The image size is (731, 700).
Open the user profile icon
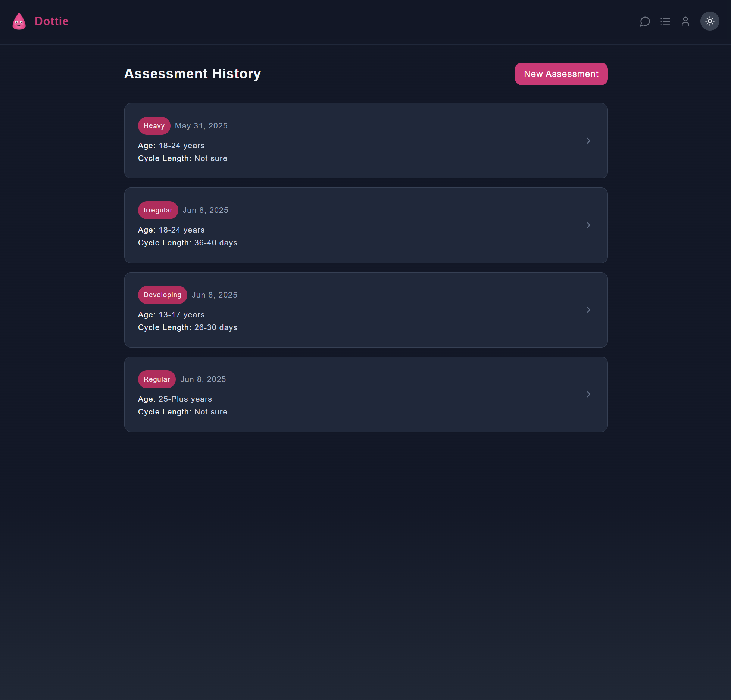[685, 21]
